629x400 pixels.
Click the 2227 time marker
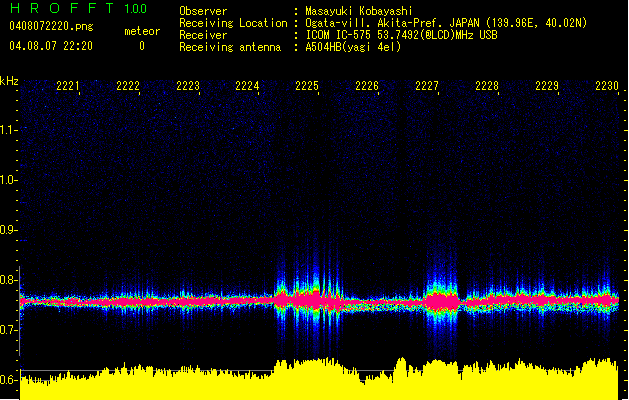(427, 86)
